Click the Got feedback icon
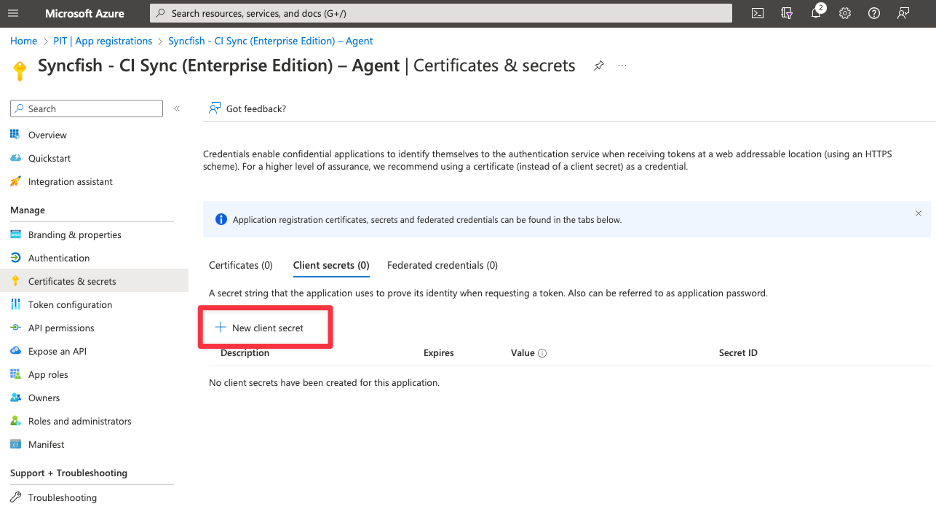The height and width of the screenshot is (510, 936). (x=214, y=108)
